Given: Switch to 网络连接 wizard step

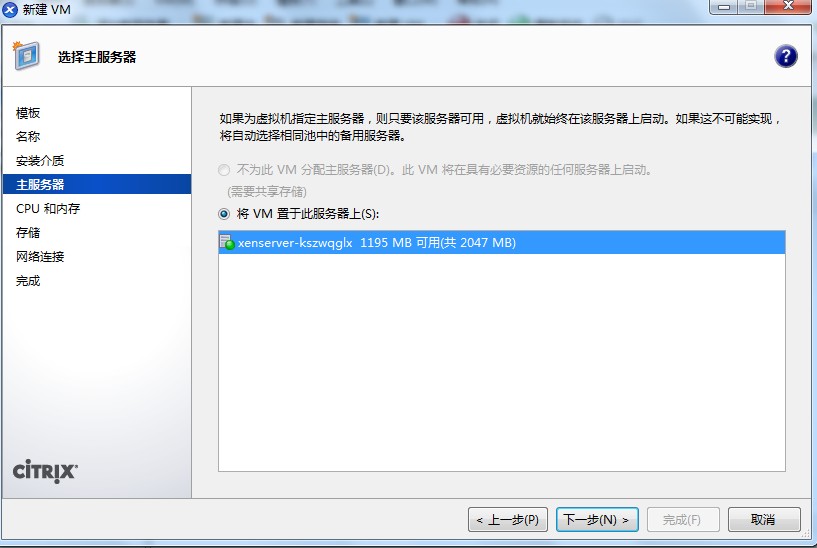Looking at the screenshot, I should [x=40, y=256].
